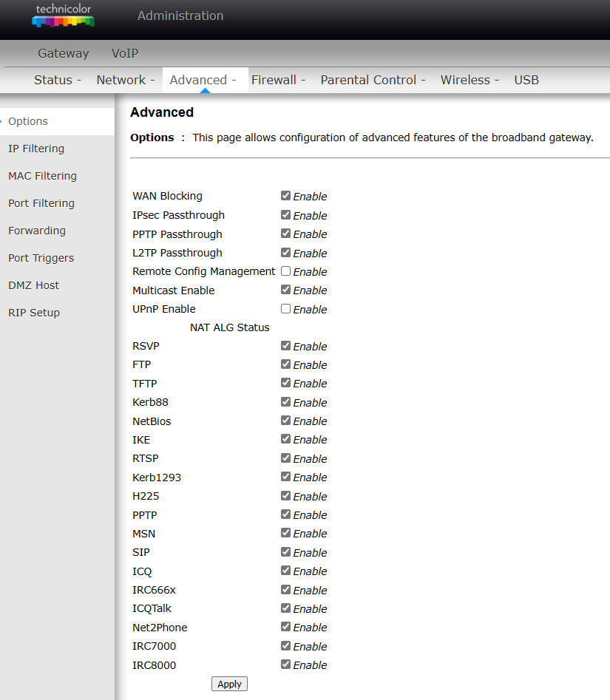Toggle Multicast Enable checkbox
Viewport: 610px width, 700px height.
[286, 290]
